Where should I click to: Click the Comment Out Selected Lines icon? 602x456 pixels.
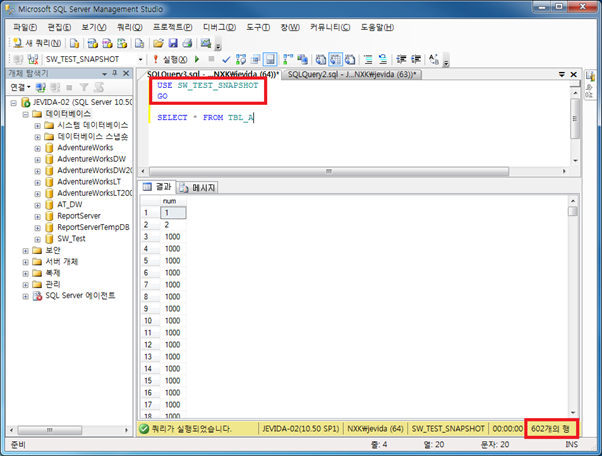point(368,59)
